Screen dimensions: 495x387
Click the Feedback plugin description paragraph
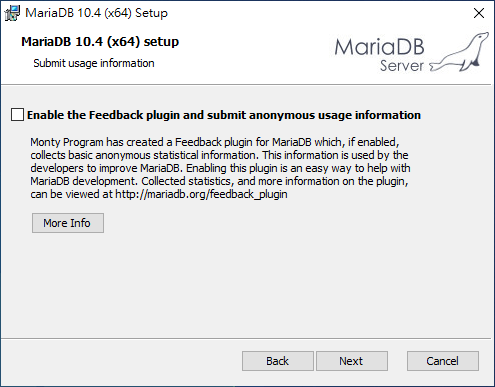click(x=220, y=168)
